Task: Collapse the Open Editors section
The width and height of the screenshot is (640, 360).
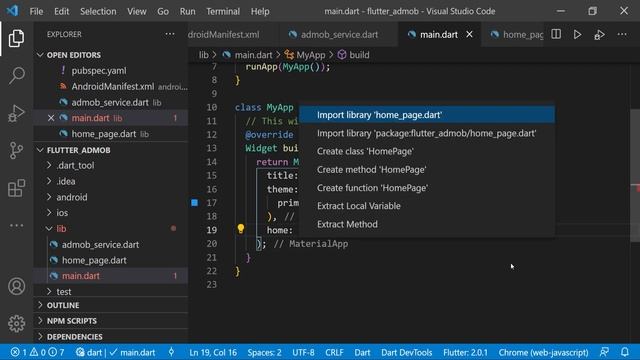Action: pyautogui.click(x=40, y=55)
